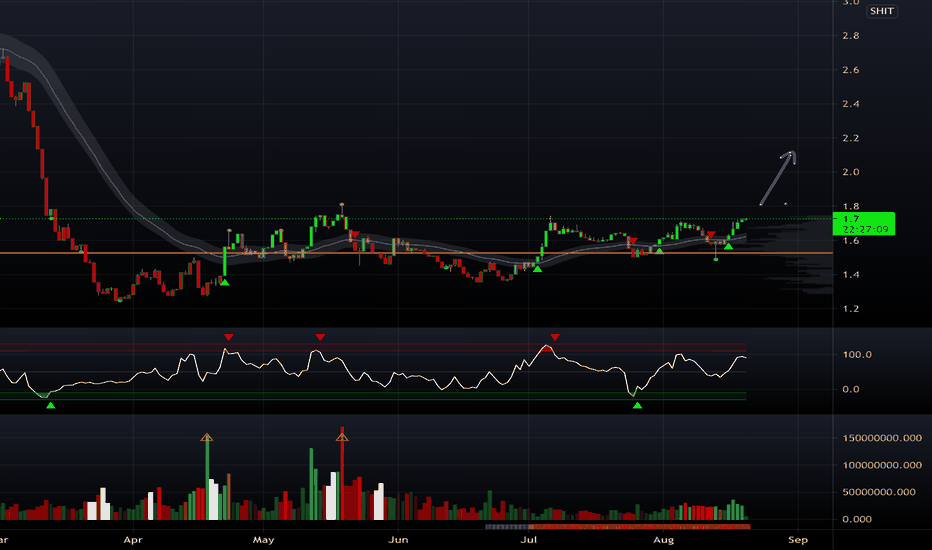The height and width of the screenshot is (550, 932).
Task: Click the green up arrow under the late-July oscillator low
Action: [637, 406]
